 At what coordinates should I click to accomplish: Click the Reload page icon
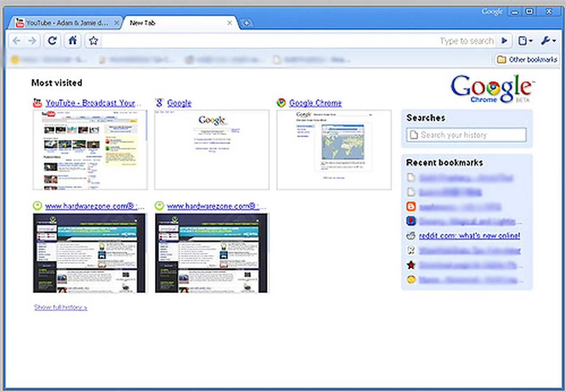(x=52, y=41)
